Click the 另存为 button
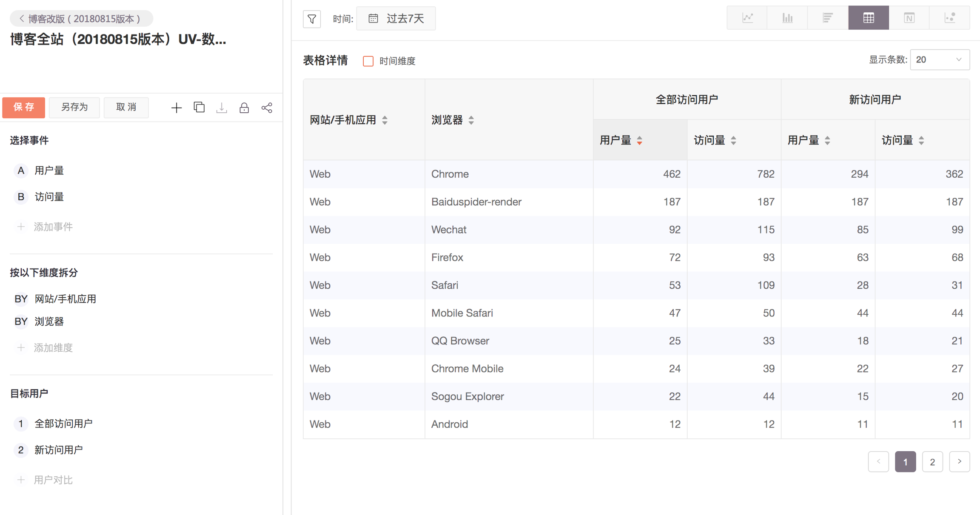Viewport: 980px width, 515px height. [x=74, y=107]
